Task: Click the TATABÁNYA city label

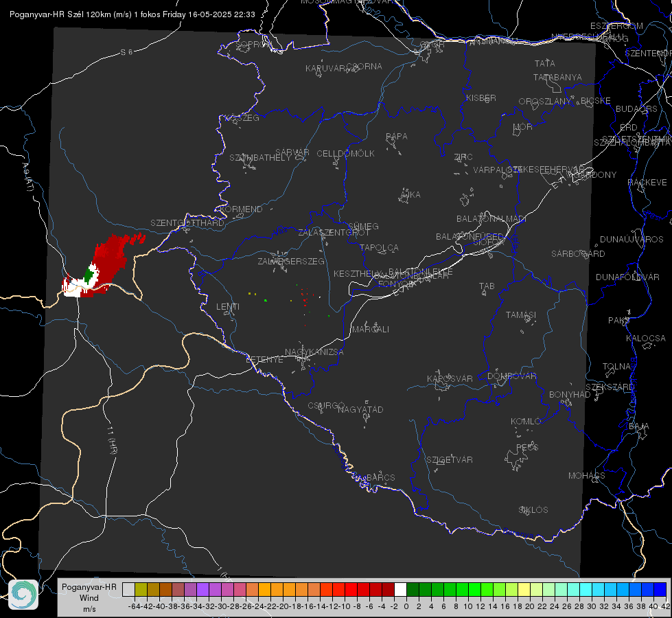Action: pyautogui.click(x=557, y=77)
